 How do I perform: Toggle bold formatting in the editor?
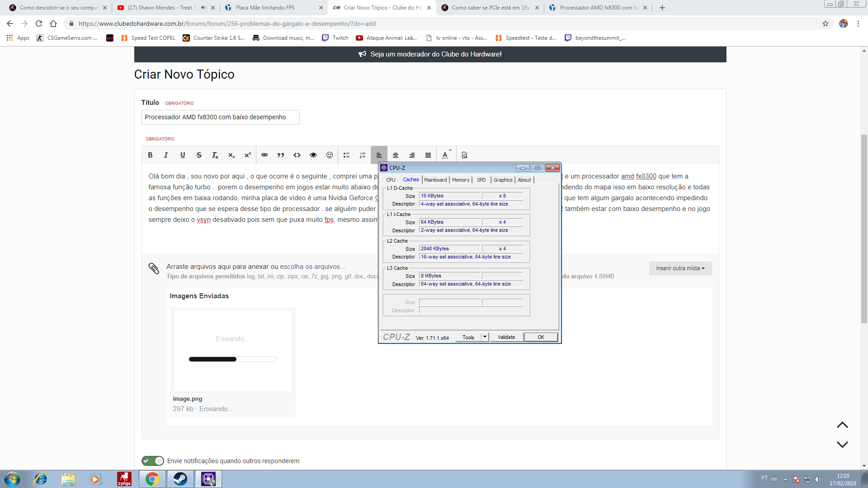(150, 155)
